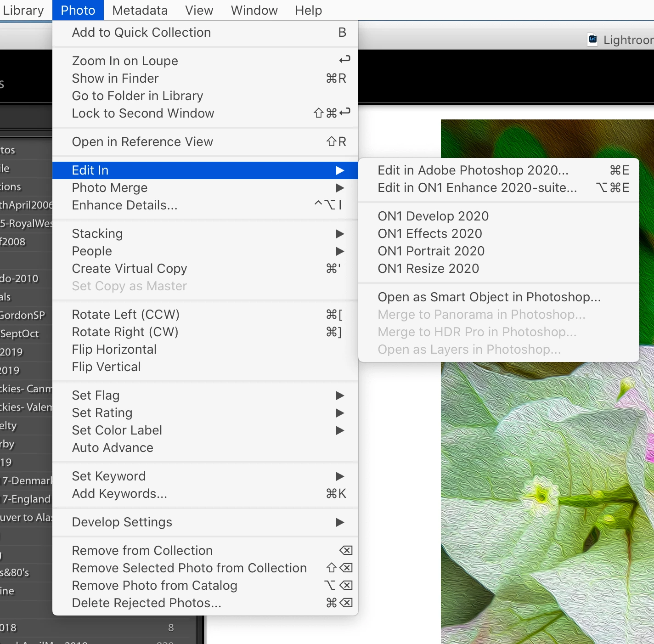Expand the Photo Merge submenu

tap(205, 188)
